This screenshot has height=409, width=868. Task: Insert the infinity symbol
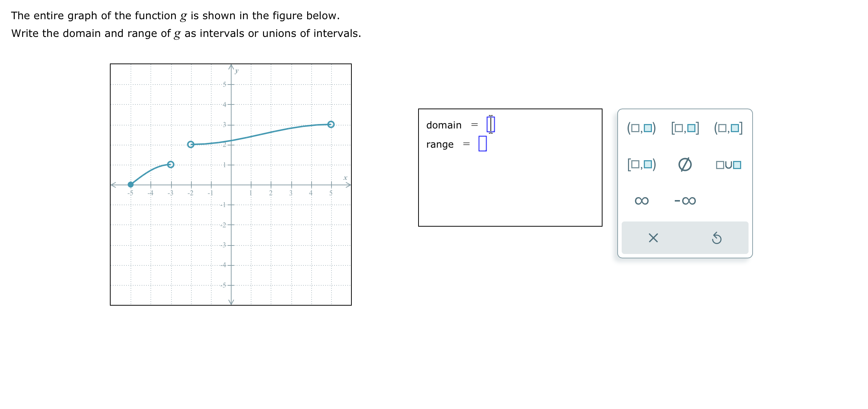pyautogui.click(x=641, y=200)
